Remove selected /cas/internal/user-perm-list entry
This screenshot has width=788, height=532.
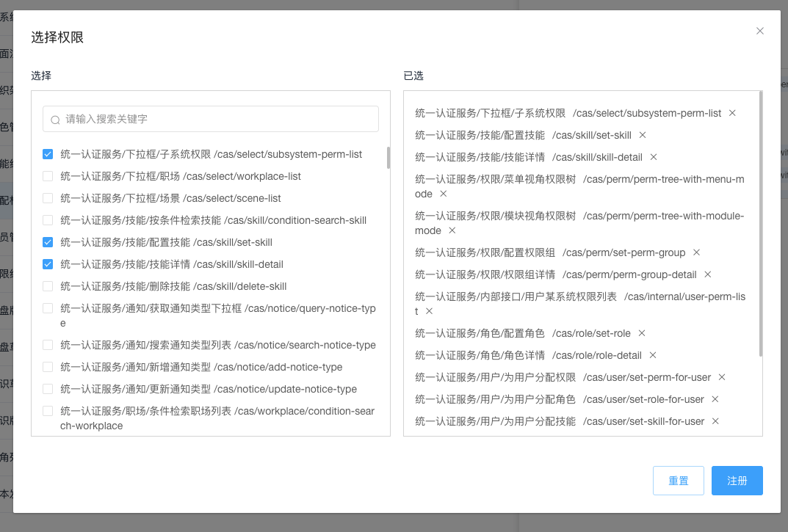pos(429,311)
